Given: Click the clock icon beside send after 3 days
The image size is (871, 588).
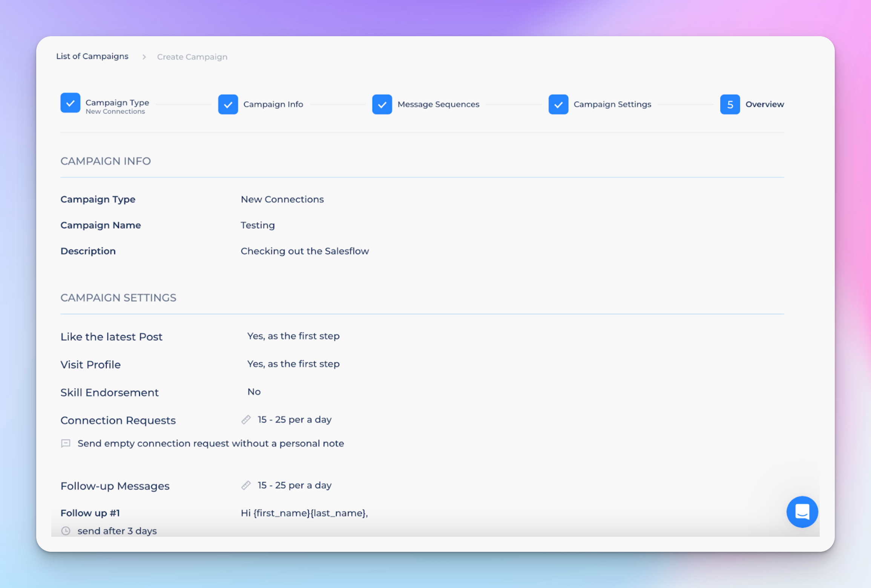Looking at the screenshot, I should point(66,531).
